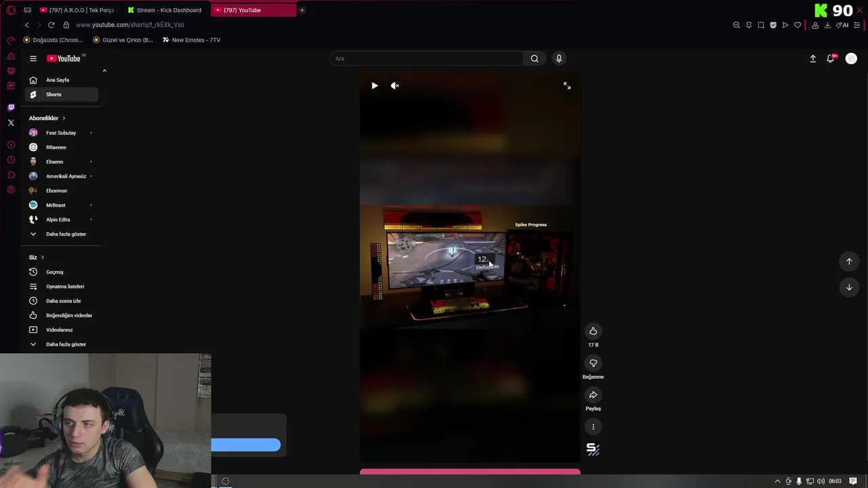Select Shorts in sidebar

click(61, 94)
